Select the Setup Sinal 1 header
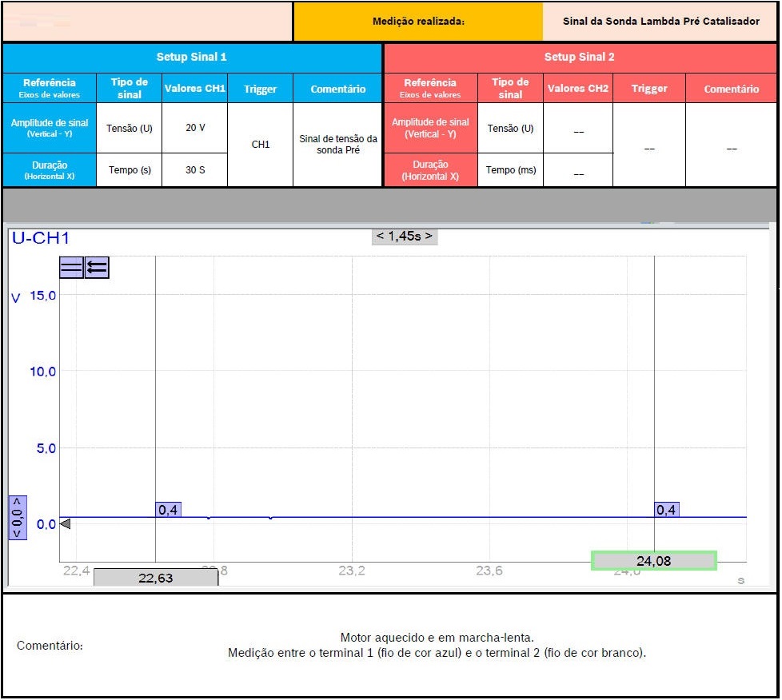The height and width of the screenshot is (700, 782). point(192,58)
